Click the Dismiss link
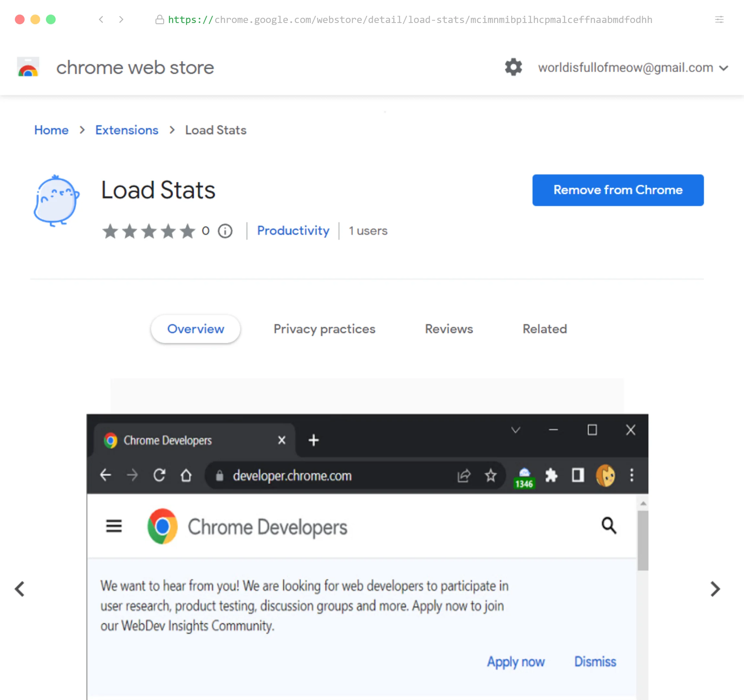The width and height of the screenshot is (744, 700). (595, 662)
